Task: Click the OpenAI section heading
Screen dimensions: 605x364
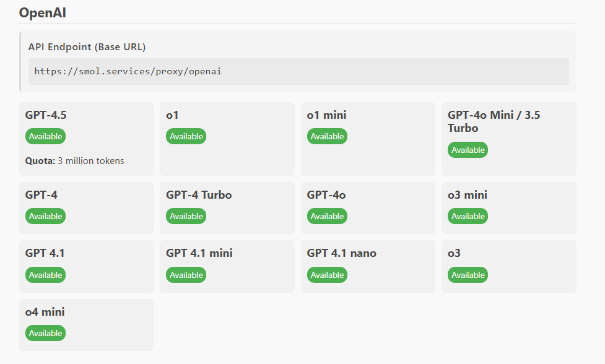Action: click(44, 12)
